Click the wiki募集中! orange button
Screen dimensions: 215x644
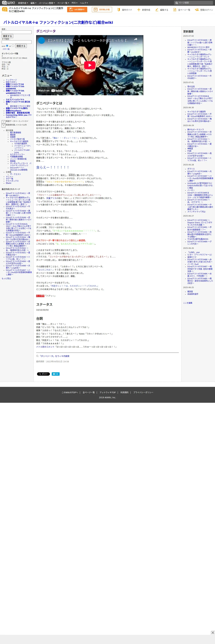tap(77, 10)
